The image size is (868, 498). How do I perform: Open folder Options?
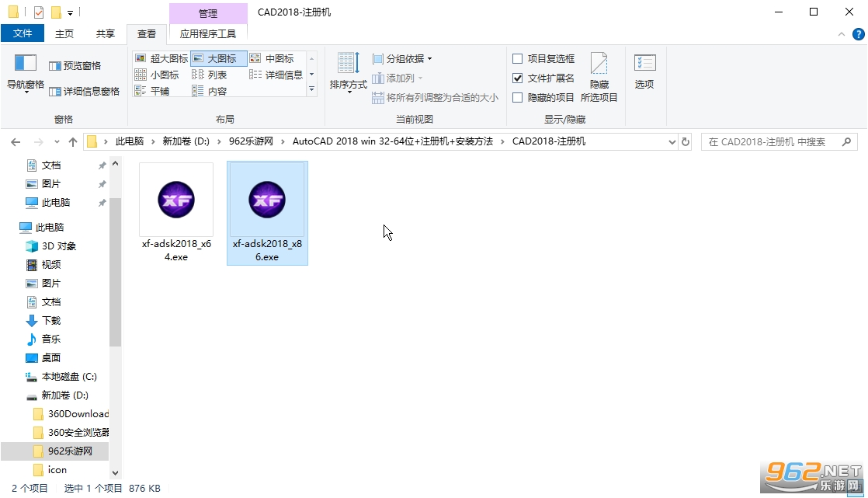click(x=644, y=72)
